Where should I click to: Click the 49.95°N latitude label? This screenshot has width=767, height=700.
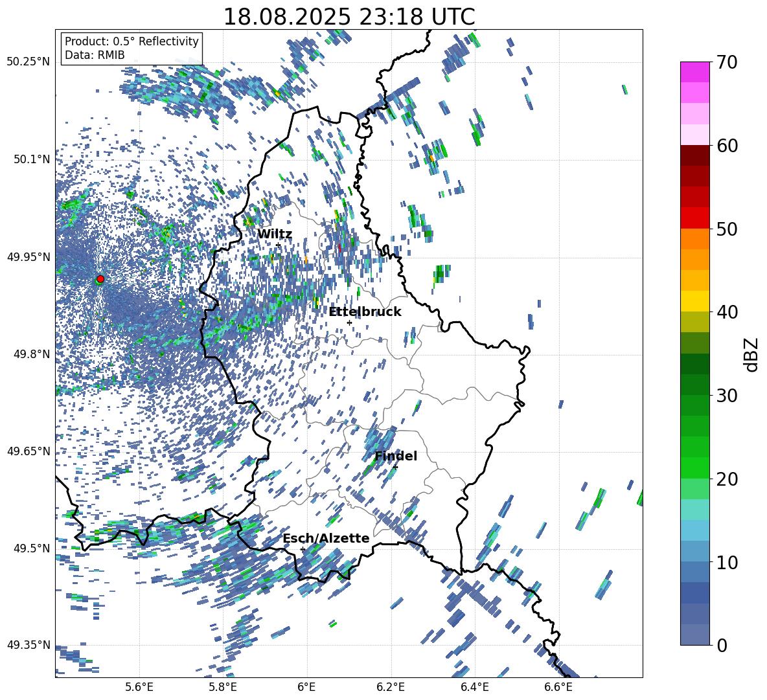(29, 256)
